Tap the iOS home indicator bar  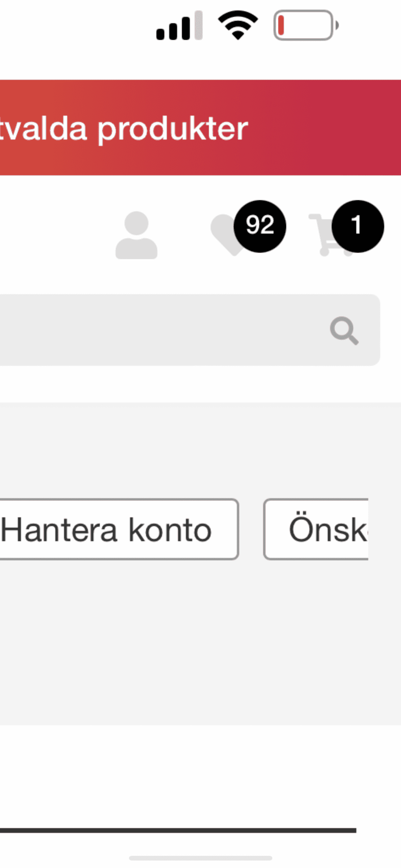click(x=200, y=858)
